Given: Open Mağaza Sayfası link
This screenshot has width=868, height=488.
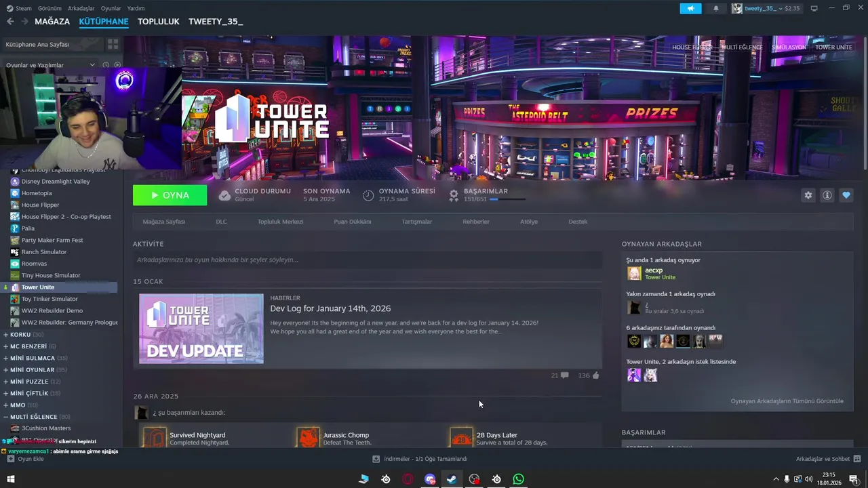Looking at the screenshot, I should [x=163, y=222].
